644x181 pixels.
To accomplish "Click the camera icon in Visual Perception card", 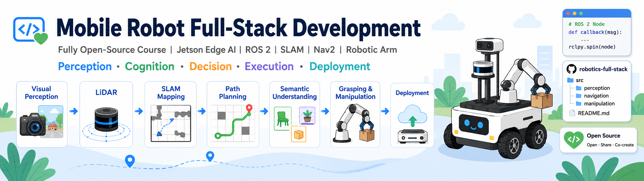I will [33, 125].
